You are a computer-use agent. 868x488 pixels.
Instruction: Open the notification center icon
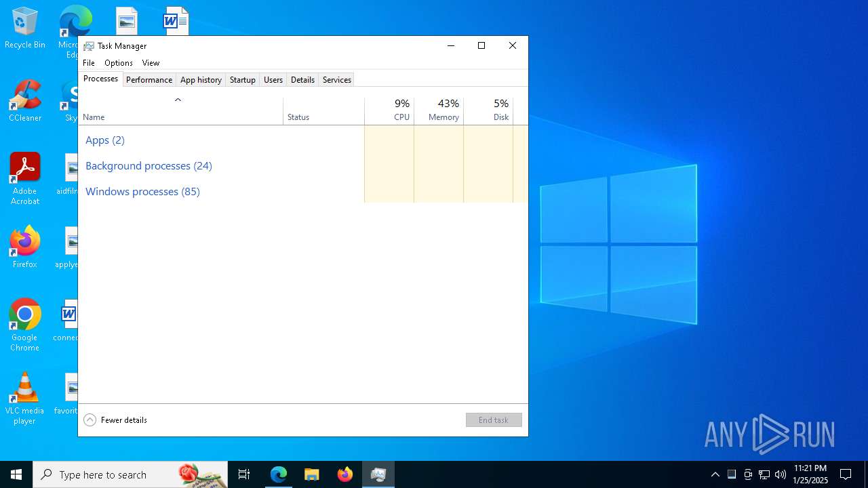click(846, 474)
